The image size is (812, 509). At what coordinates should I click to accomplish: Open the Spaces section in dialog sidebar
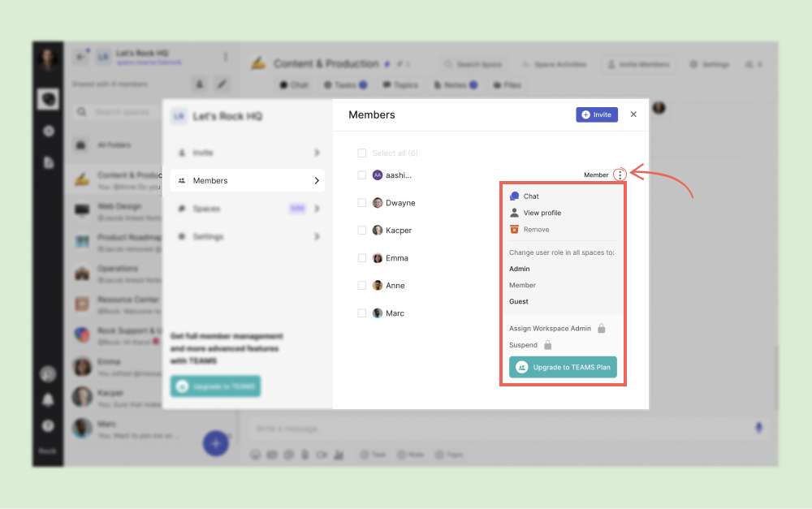tap(248, 209)
